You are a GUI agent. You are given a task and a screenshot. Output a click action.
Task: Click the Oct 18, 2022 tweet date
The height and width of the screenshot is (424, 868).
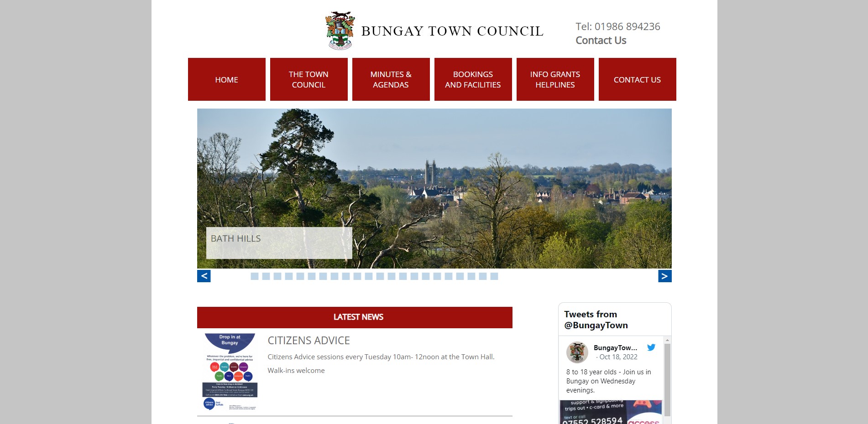(x=618, y=357)
